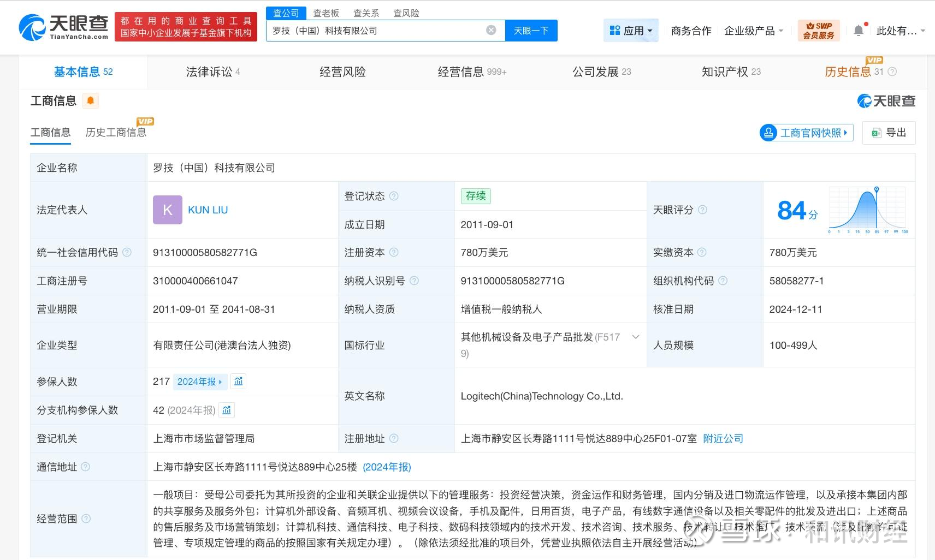Click help icon next to 统一社会信用代码
The width and height of the screenshot is (935, 560).
tap(127, 252)
